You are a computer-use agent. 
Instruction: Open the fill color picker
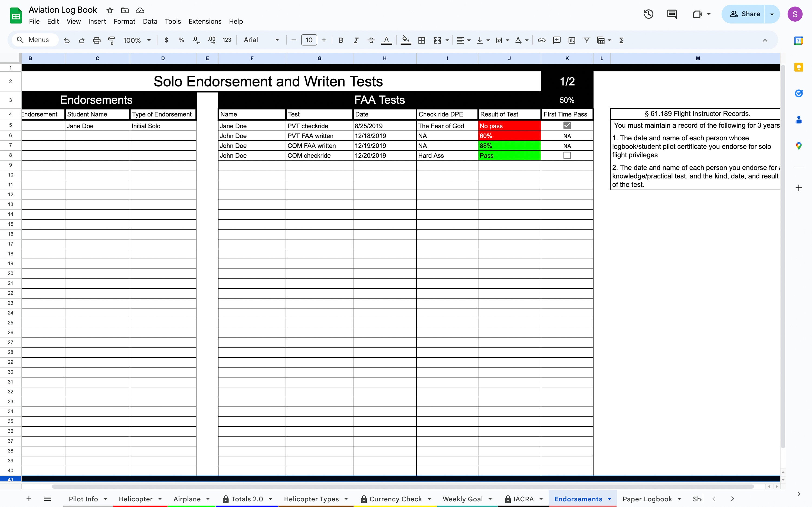[x=406, y=40]
